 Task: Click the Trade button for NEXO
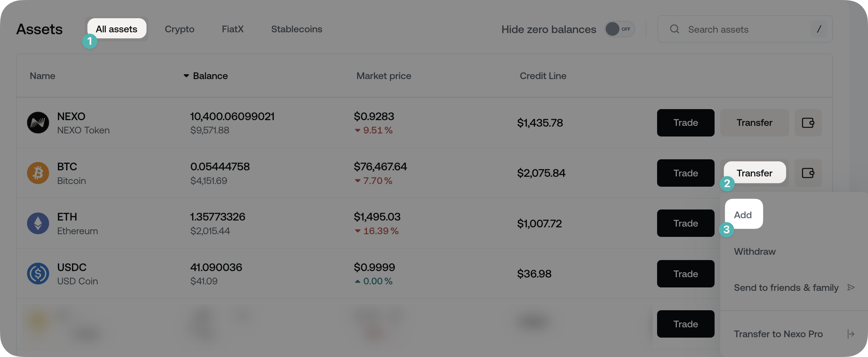coord(685,122)
